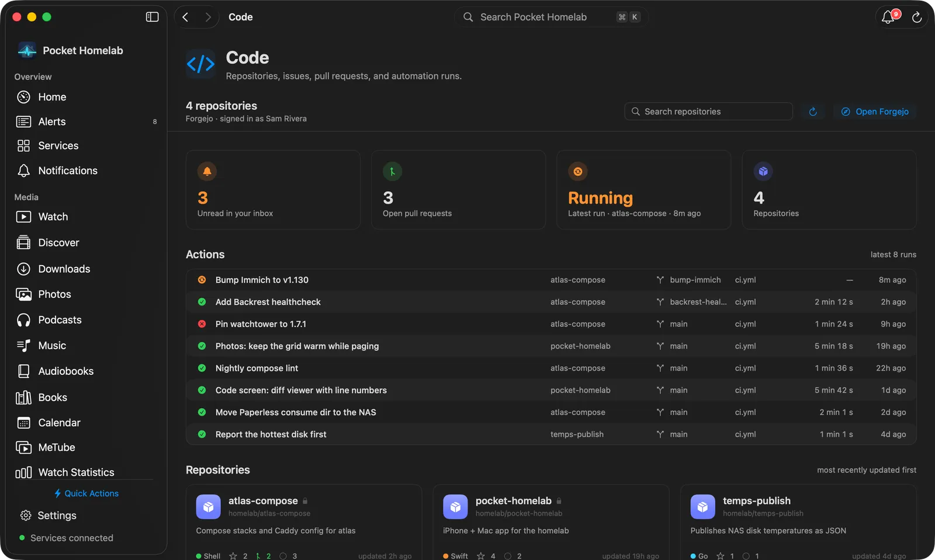Image resolution: width=935 pixels, height=560 pixels.
Task: Open the Bump Immich to v1.130 run
Action: 551,280
